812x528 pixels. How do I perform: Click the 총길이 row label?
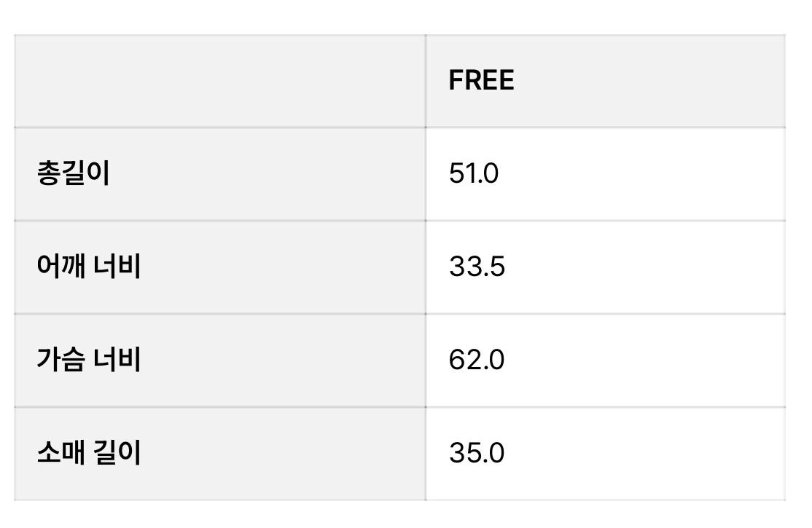[73, 173]
